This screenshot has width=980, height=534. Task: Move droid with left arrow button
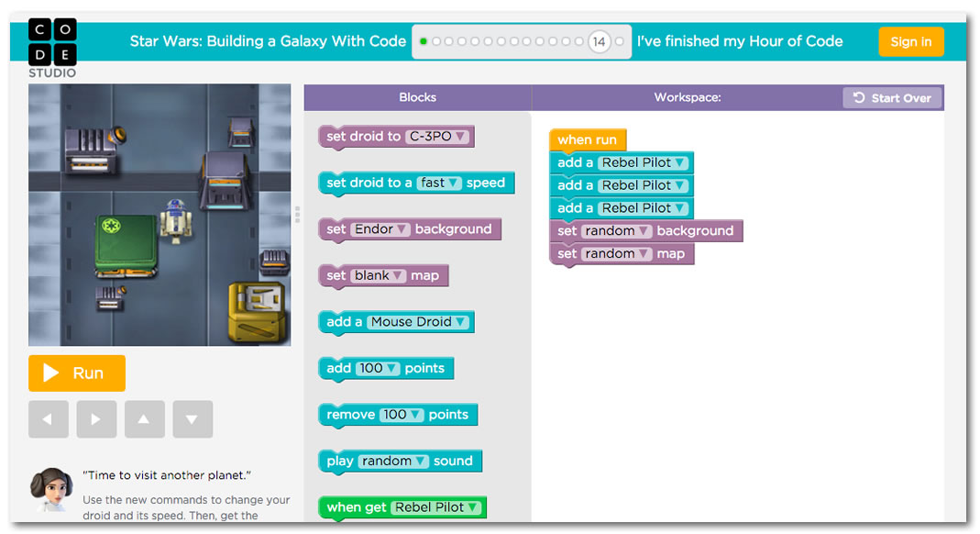point(48,419)
